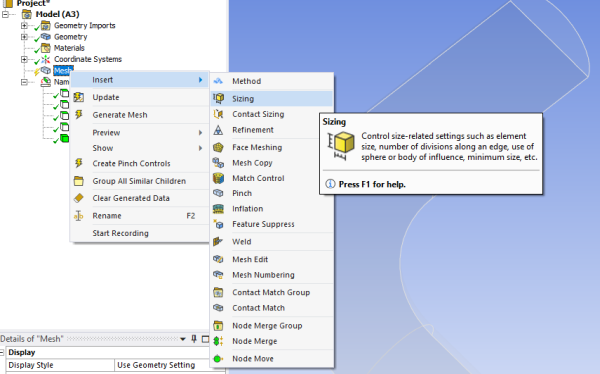The image size is (600, 374).
Task: Click the Contact Match icon
Action: (x=218, y=308)
